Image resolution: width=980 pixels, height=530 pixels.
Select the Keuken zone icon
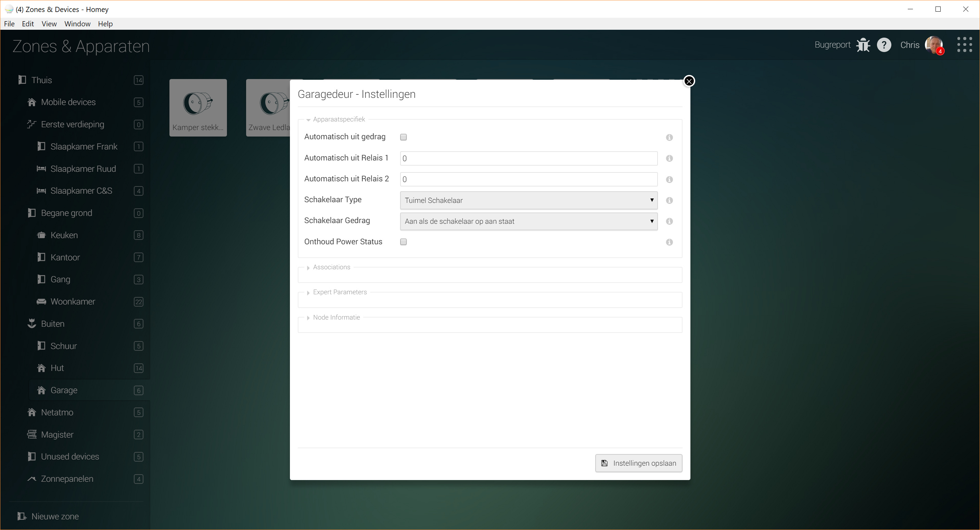(41, 235)
